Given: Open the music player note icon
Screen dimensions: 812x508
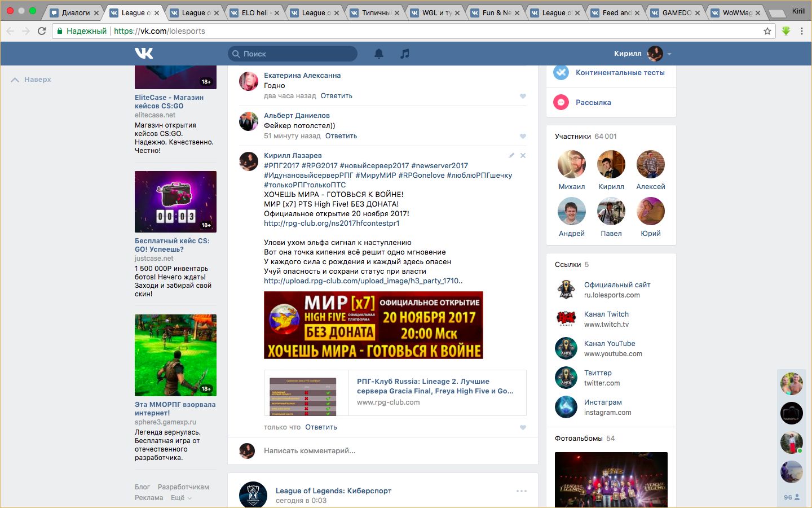Looking at the screenshot, I should coord(405,54).
